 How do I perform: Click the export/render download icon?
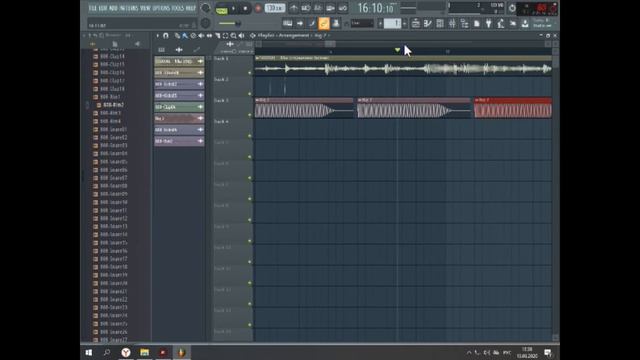[525, 24]
